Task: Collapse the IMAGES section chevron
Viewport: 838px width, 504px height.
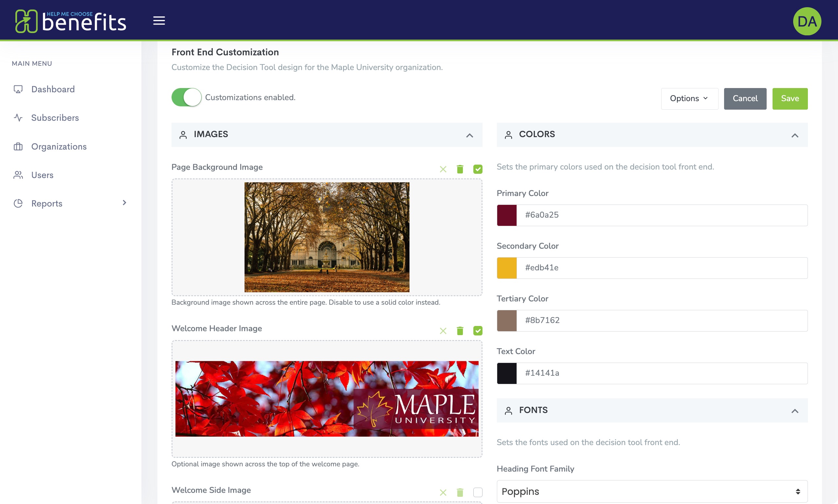Action: pos(469,135)
